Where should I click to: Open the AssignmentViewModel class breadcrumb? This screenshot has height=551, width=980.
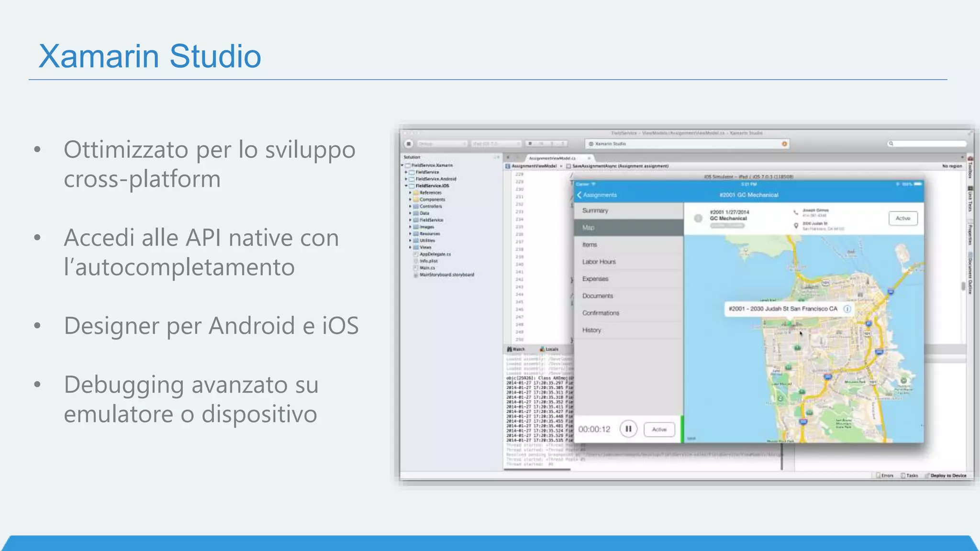531,166
